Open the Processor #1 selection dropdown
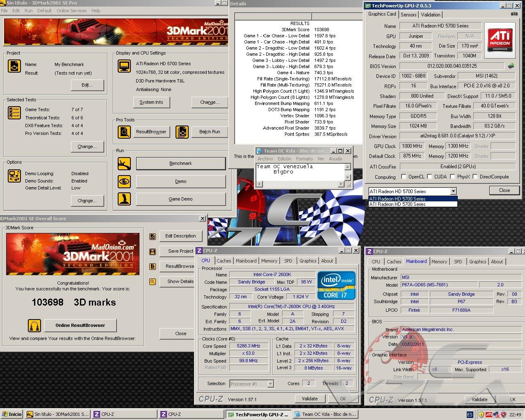The image size is (525, 420). (x=270, y=384)
